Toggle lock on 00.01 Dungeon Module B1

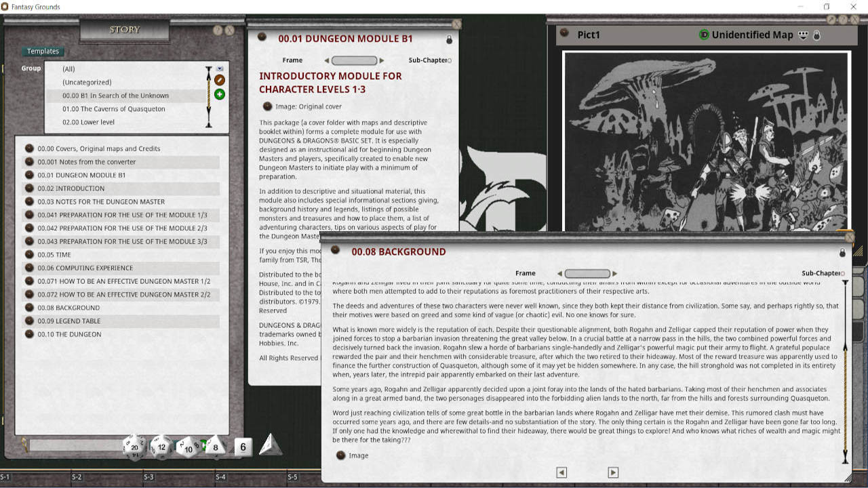pyautogui.click(x=449, y=40)
